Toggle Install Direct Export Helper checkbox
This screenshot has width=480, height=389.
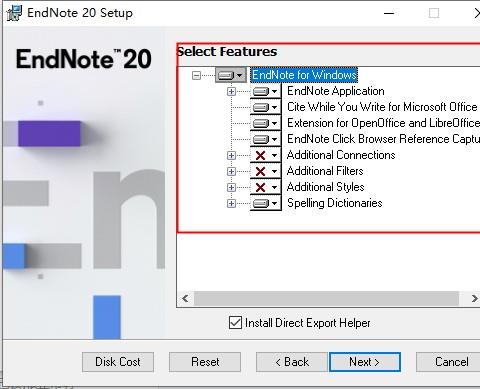[235, 323]
